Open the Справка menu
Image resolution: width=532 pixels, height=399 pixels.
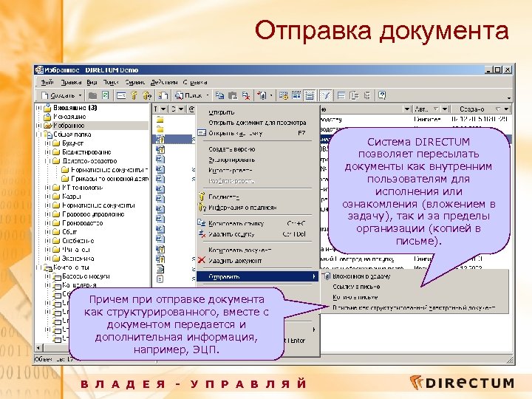point(195,82)
